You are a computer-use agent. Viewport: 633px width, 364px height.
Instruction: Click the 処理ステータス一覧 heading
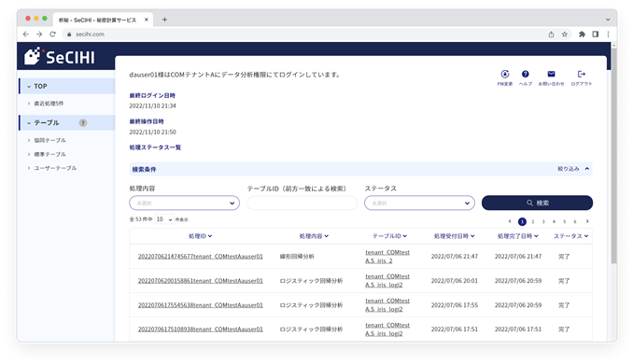155,147
